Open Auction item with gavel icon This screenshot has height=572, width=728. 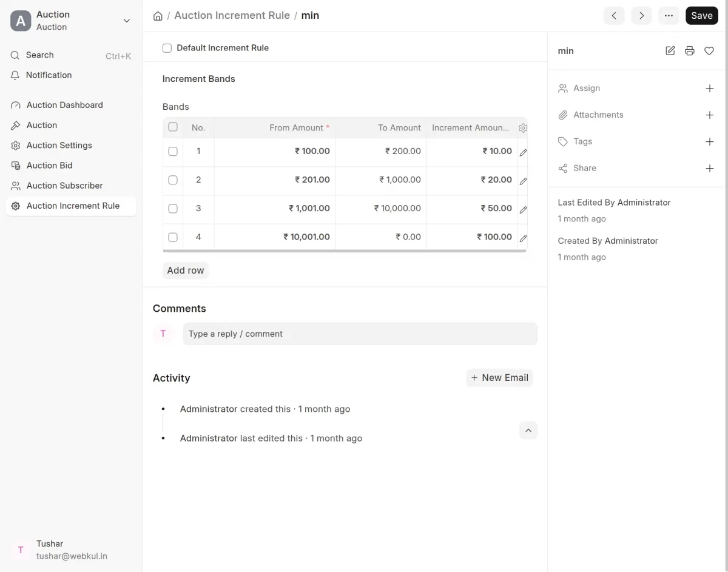pyautogui.click(x=71, y=125)
